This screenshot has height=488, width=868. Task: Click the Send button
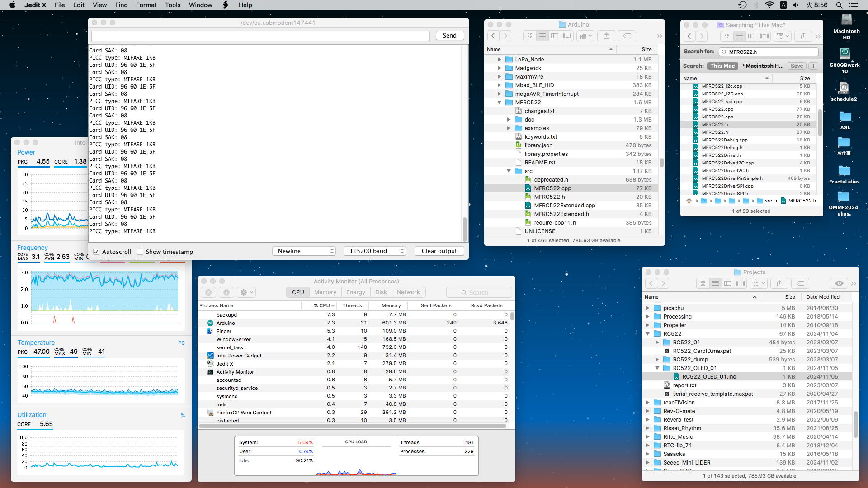tap(449, 36)
